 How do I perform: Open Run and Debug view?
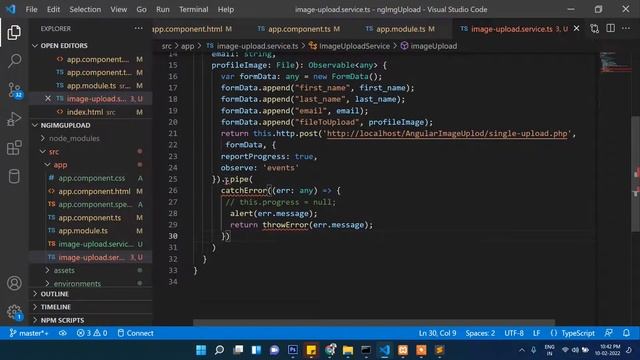click(14, 119)
